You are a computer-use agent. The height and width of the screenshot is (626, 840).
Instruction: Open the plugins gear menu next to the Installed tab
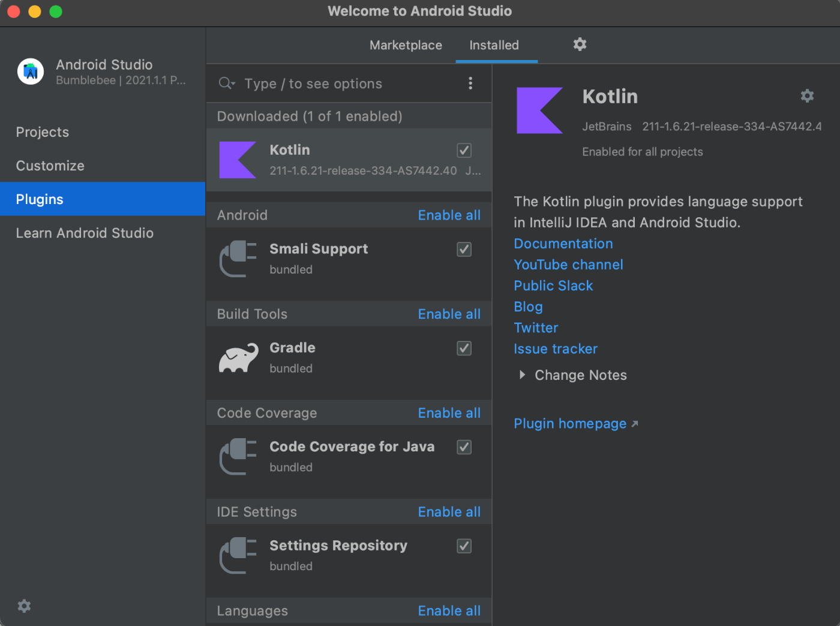[x=580, y=44]
